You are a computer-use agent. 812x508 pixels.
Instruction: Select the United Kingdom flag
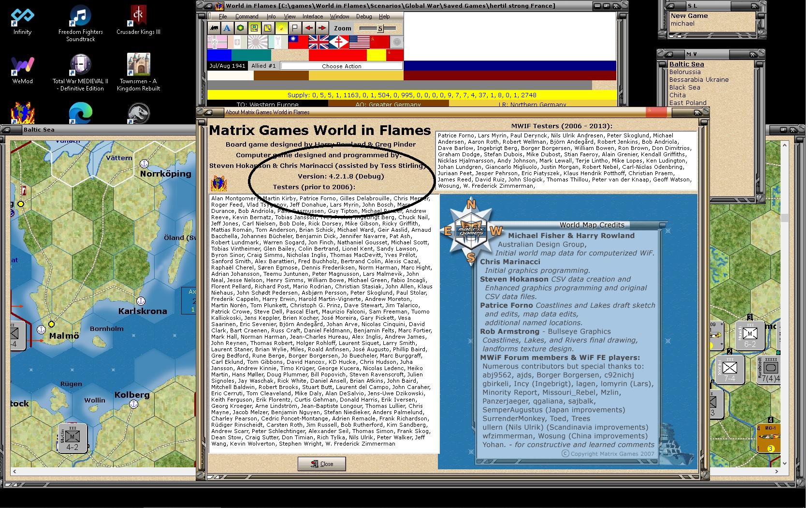point(319,43)
